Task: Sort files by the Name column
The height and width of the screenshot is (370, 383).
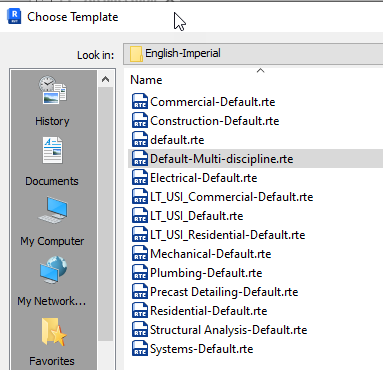Action: [146, 80]
